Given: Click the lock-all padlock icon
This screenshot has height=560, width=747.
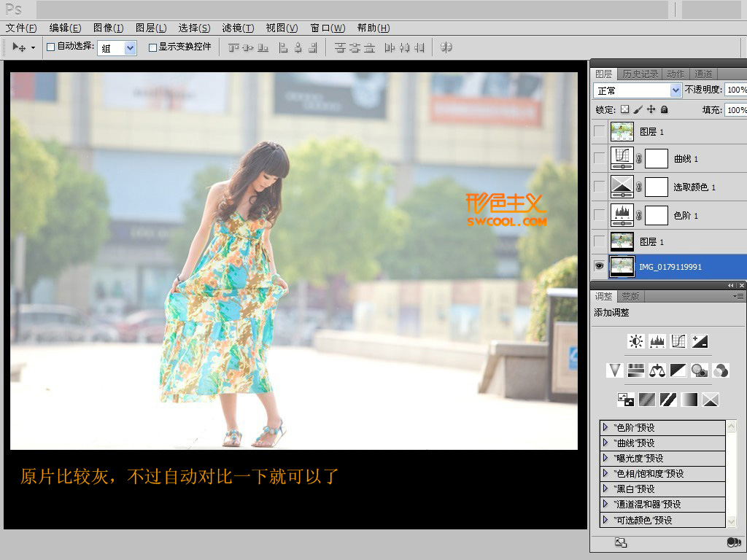Looking at the screenshot, I should [664, 109].
